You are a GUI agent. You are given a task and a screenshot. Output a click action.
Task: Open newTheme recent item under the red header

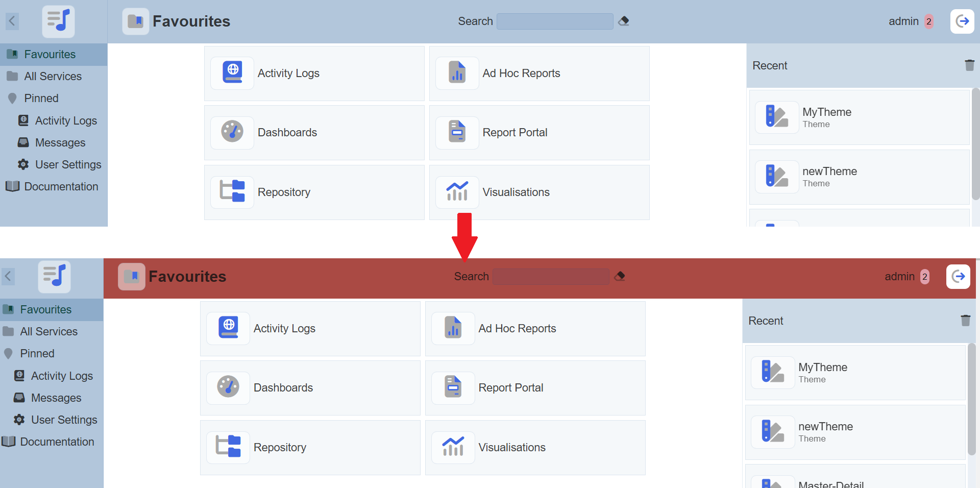tap(855, 432)
